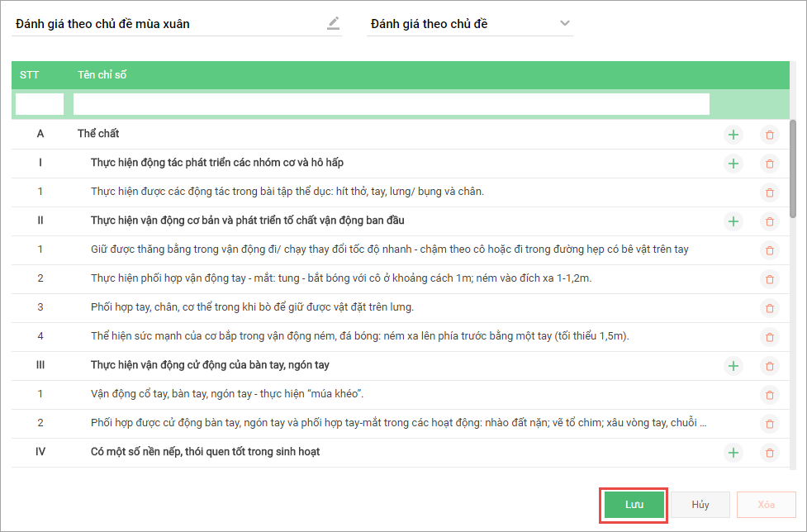Click the Tên chỉ số search field

click(x=391, y=104)
